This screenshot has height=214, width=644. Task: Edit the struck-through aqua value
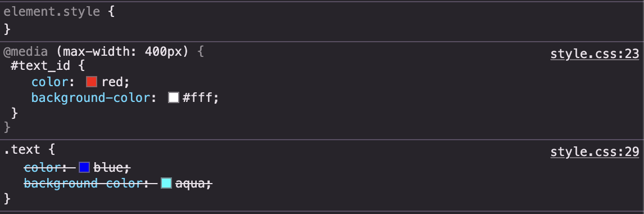[x=190, y=183]
